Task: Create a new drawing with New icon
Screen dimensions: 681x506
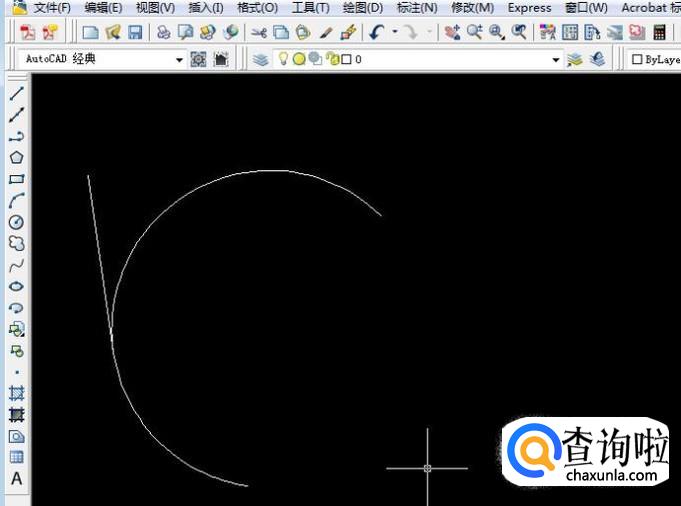Action: point(90,32)
